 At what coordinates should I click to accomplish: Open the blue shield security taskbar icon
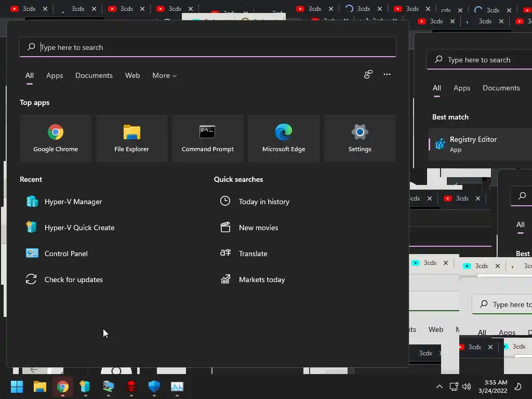coord(154,387)
